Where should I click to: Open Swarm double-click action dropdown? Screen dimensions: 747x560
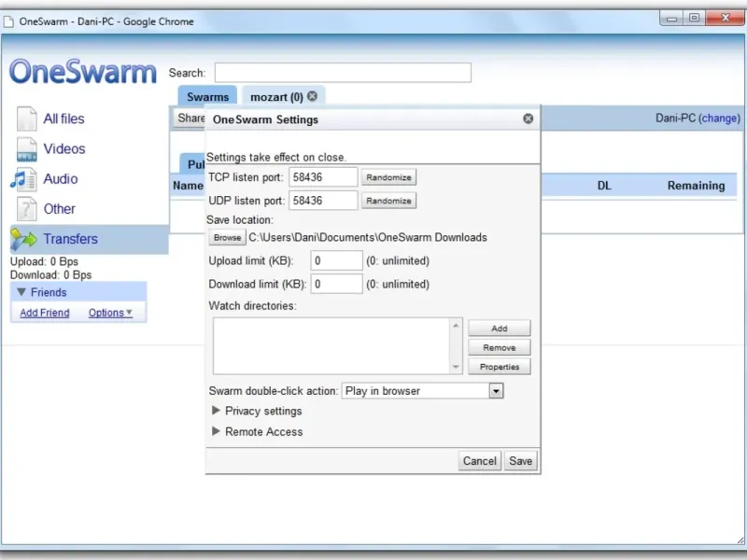tap(496, 391)
